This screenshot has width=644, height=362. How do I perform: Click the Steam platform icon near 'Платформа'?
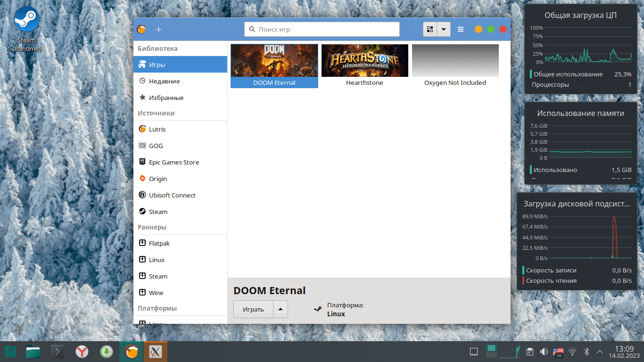click(x=318, y=309)
